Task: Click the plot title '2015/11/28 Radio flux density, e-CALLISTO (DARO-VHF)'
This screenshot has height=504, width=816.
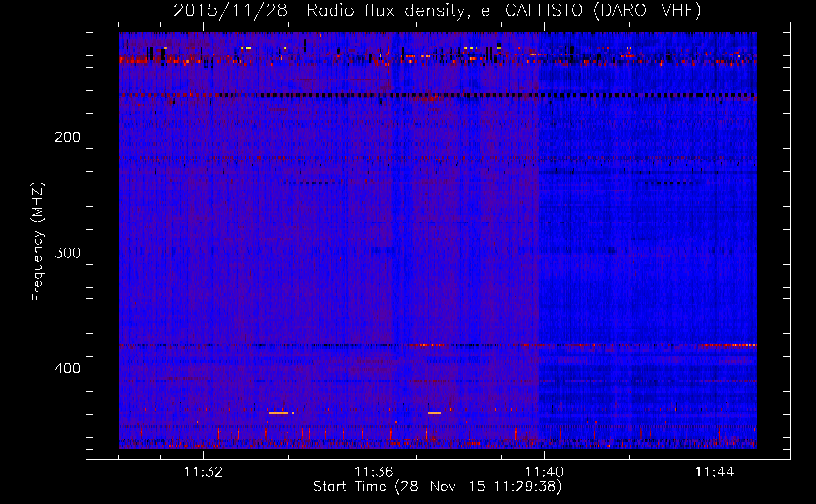Action: [x=437, y=10]
